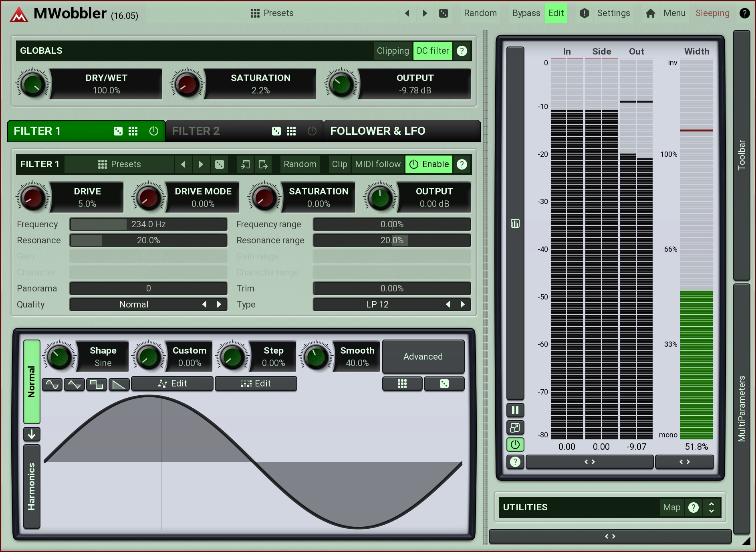Click the Frequency slider at 234.0 Hz
This screenshot has height=552, width=756.
(149, 224)
